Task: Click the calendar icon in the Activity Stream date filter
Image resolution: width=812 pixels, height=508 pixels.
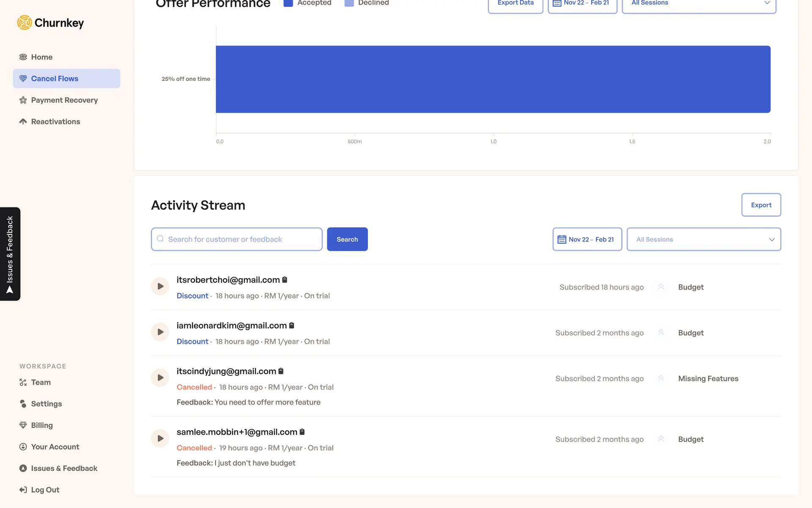Action: pos(562,240)
